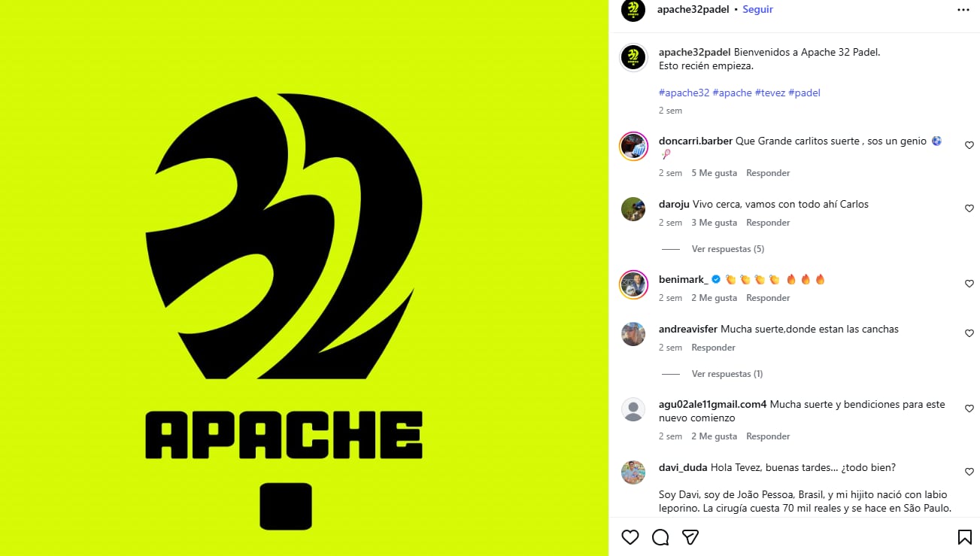The height and width of the screenshot is (556, 980).
Task: Open apache32padel profile avatar in header
Action: [633, 10]
